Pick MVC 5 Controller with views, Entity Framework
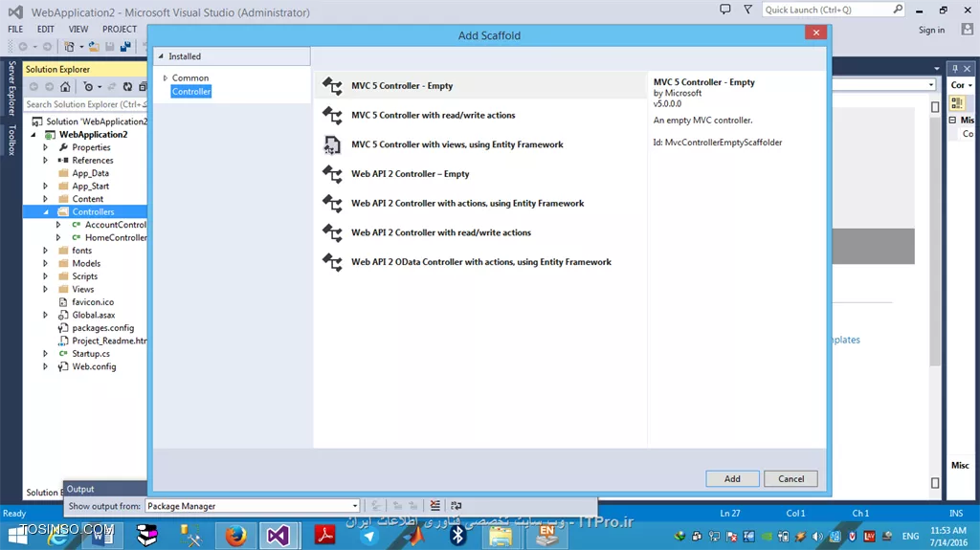 click(480, 144)
